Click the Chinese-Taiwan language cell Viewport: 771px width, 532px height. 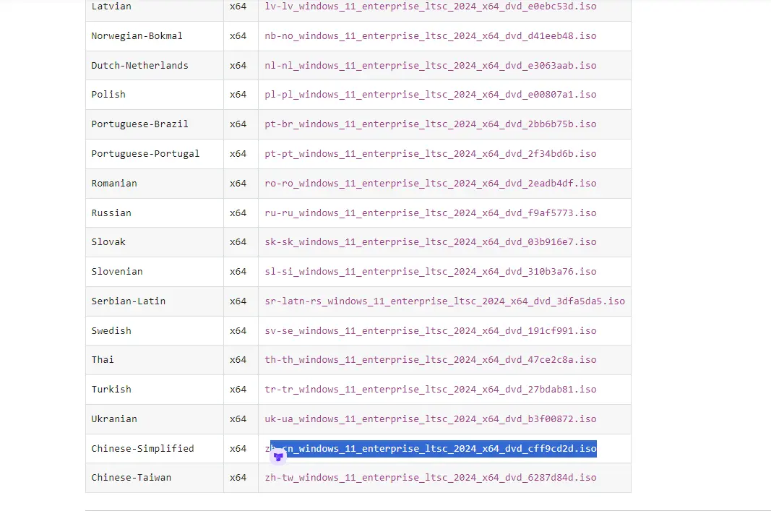pyautogui.click(x=155, y=477)
